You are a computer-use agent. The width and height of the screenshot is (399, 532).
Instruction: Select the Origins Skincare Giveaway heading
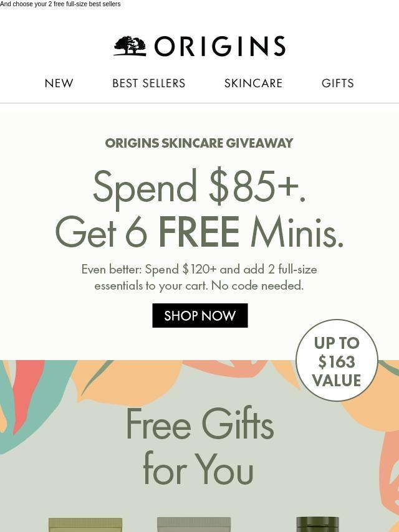pyautogui.click(x=199, y=143)
